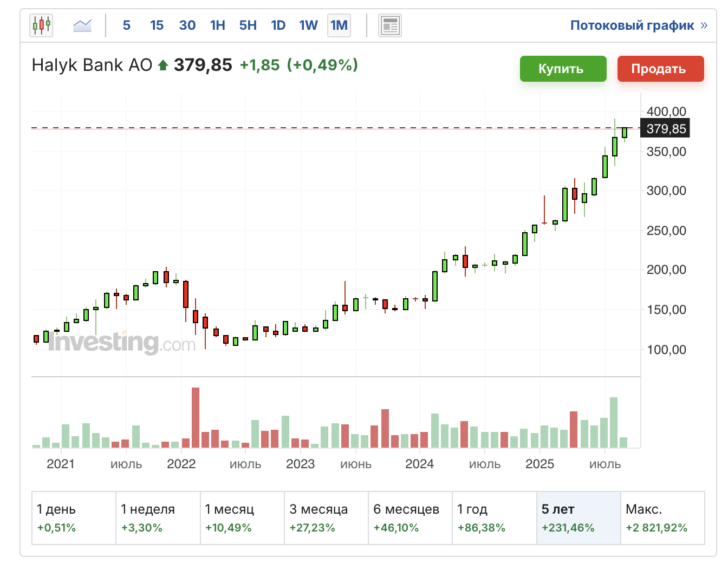Switch chart to 1D interval
The height and width of the screenshot is (564, 728).
(x=278, y=25)
